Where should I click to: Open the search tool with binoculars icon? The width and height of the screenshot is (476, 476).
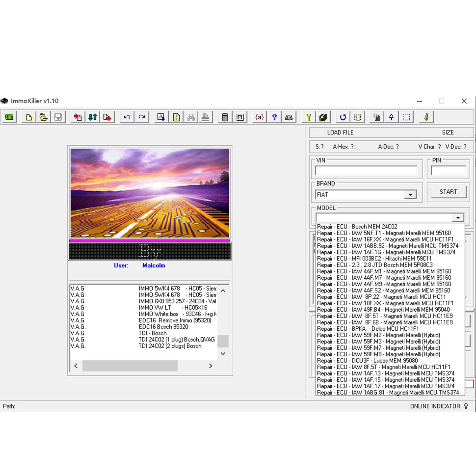[x=190, y=117]
